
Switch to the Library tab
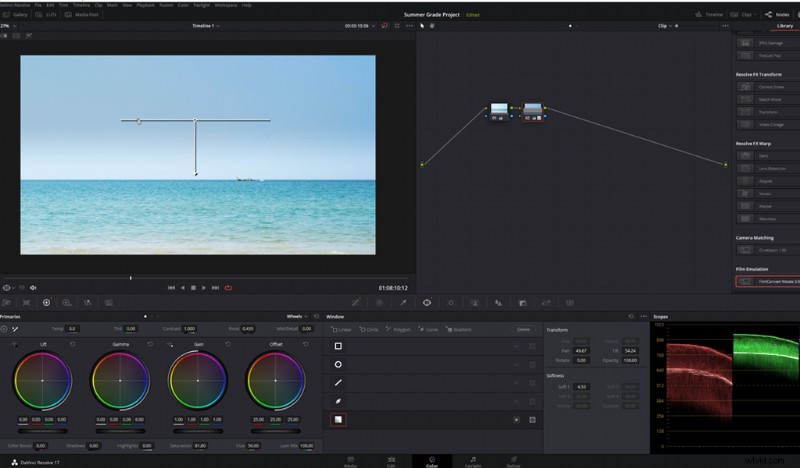pyautogui.click(x=785, y=26)
